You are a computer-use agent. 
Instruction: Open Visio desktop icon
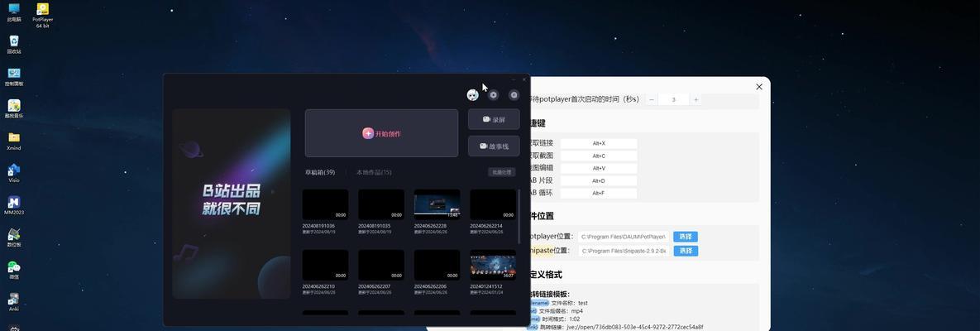click(x=14, y=173)
